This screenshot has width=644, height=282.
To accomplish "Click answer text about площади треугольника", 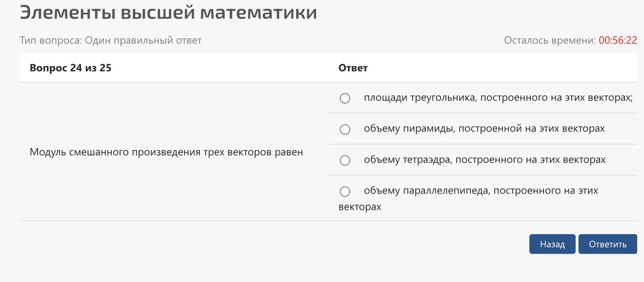I will pos(498,98).
